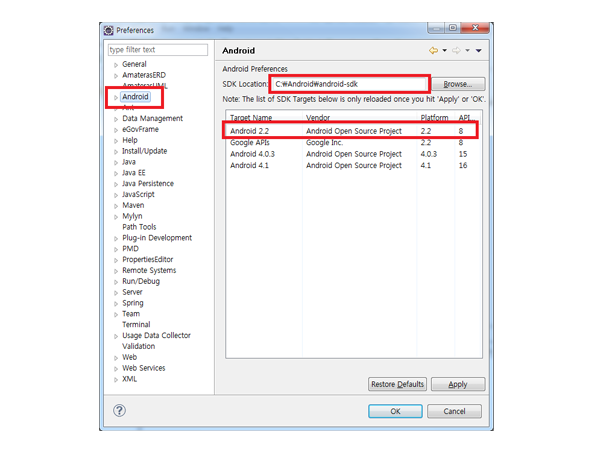Click the Help question mark icon

pyautogui.click(x=119, y=411)
